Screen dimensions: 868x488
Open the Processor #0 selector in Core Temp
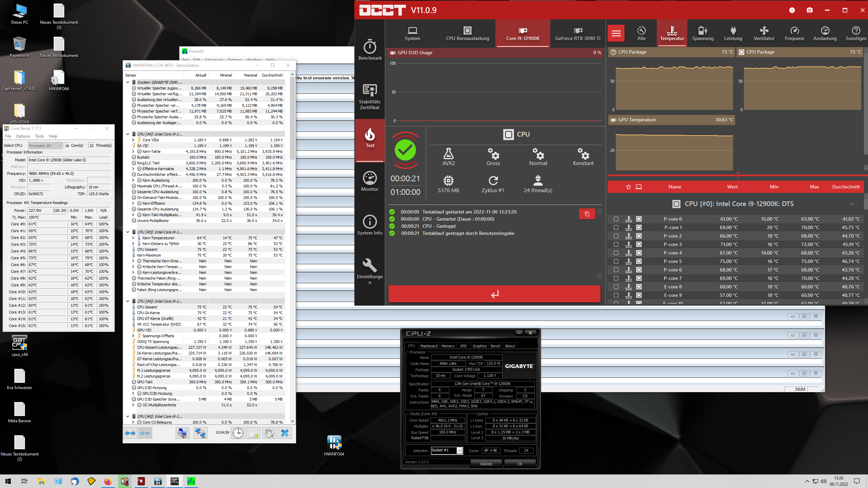[x=45, y=145]
